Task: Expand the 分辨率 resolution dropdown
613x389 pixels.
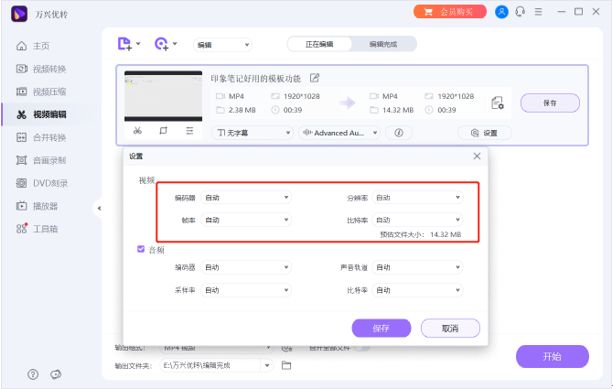Action: click(418, 197)
